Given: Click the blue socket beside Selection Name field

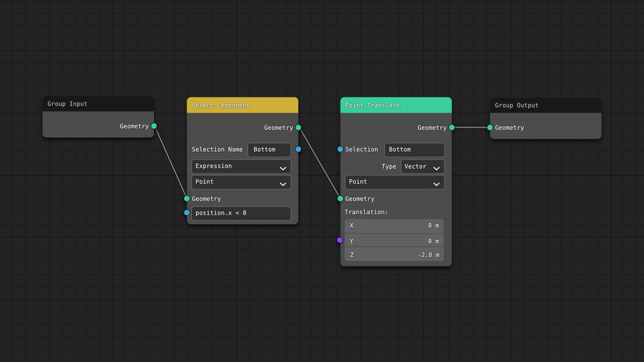Looking at the screenshot, I should coord(298,149).
